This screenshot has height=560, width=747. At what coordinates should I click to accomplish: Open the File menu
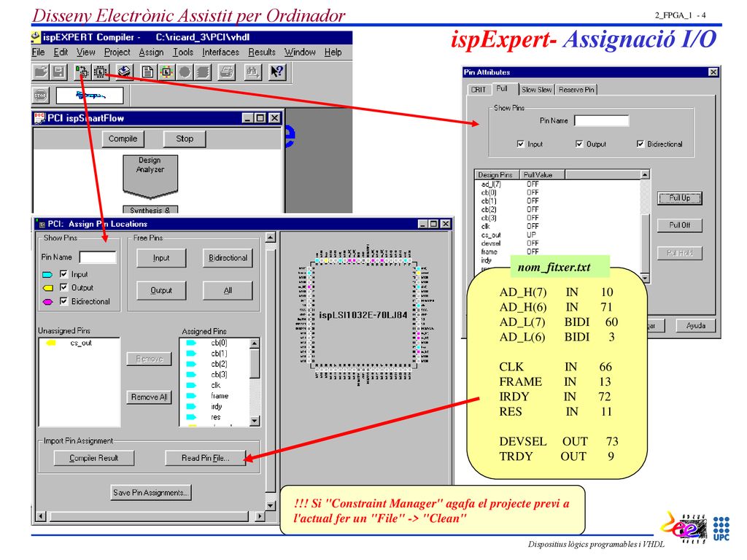click(x=38, y=52)
